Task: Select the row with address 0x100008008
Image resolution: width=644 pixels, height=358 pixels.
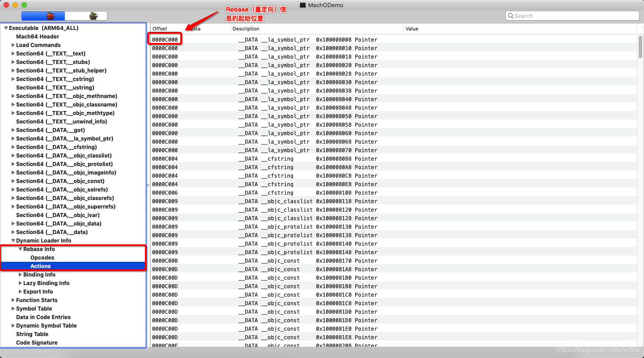Action: (394, 40)
